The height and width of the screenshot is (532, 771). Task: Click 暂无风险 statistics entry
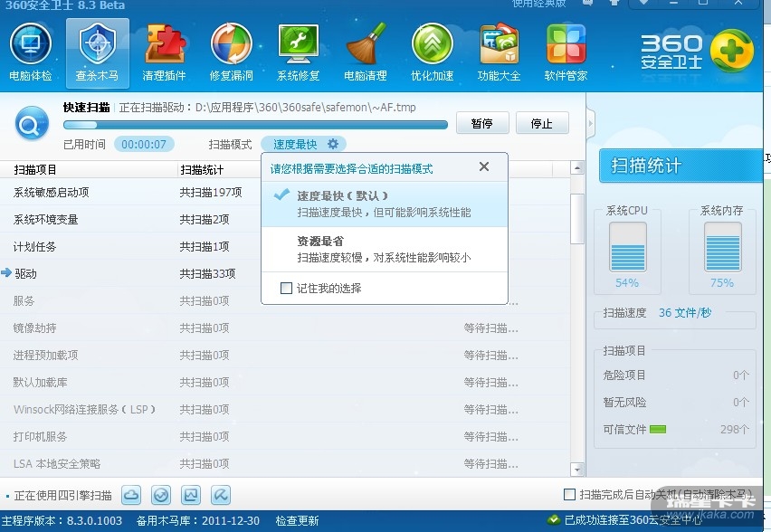[x=676, y=403]
